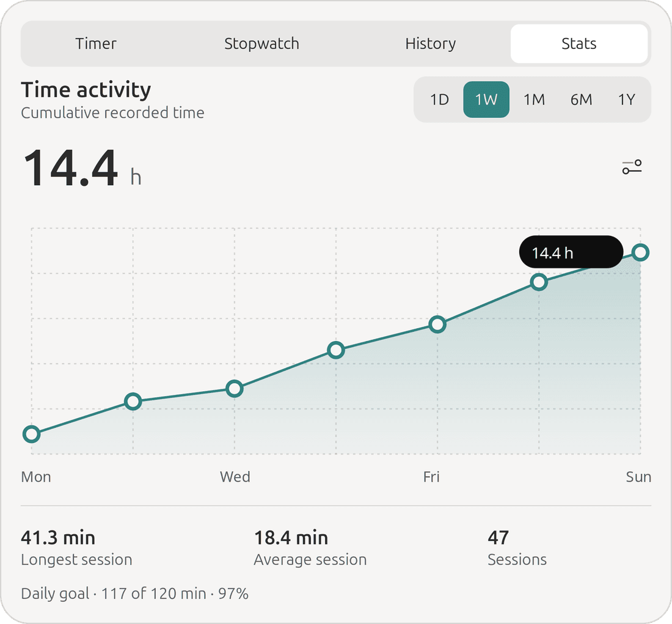Click the 'Sessions' label

[517, 560]
